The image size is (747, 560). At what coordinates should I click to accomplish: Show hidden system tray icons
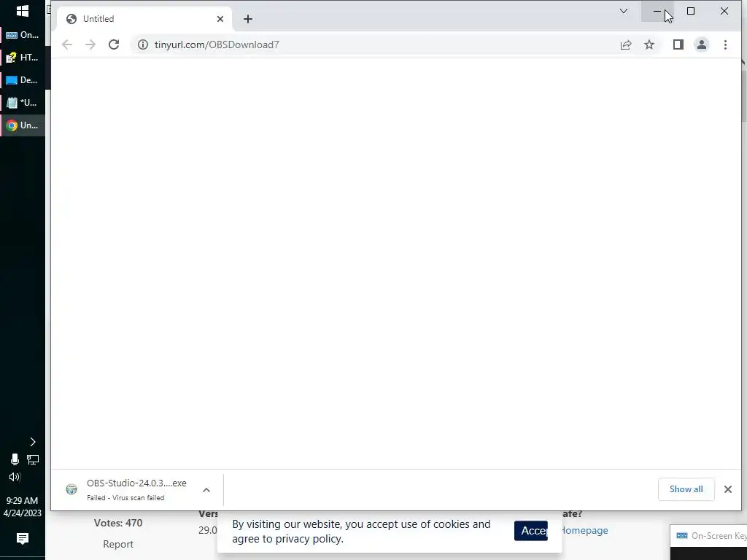[32, 442]
